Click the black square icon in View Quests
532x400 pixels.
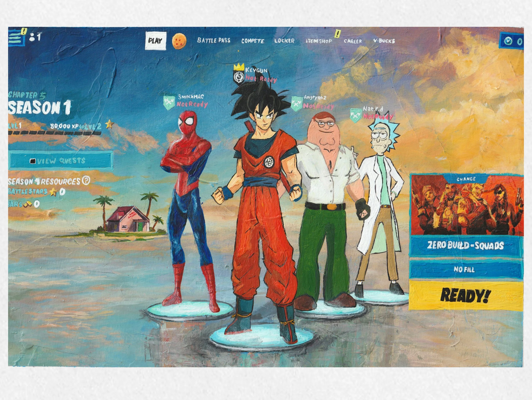(33, 161)
